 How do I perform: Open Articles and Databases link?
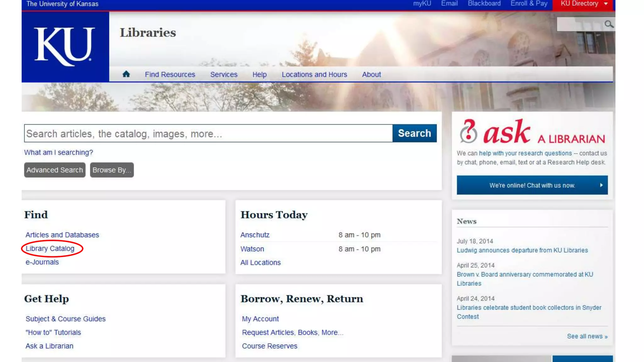[x=62, y=235]
